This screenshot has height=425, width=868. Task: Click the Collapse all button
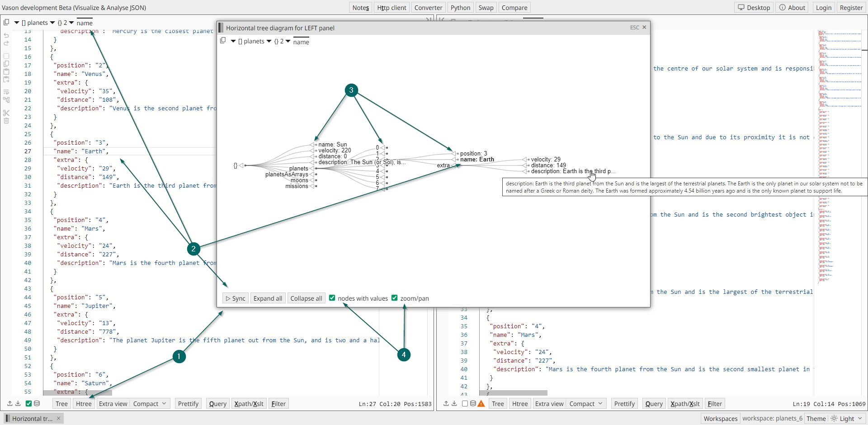(x=306, y=298)
